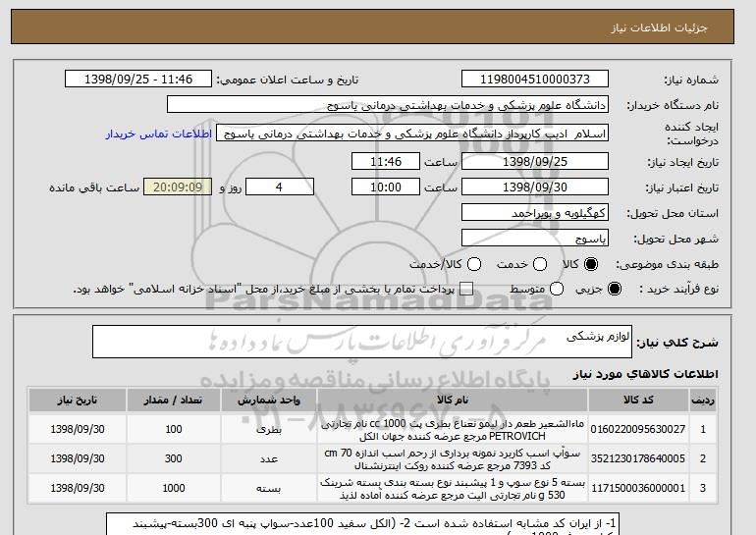Viewport: 756px width, 535px height.
Task: Click the اطلاعات کالاهای مورد نیاز section heading
Action: pos(645,374)
